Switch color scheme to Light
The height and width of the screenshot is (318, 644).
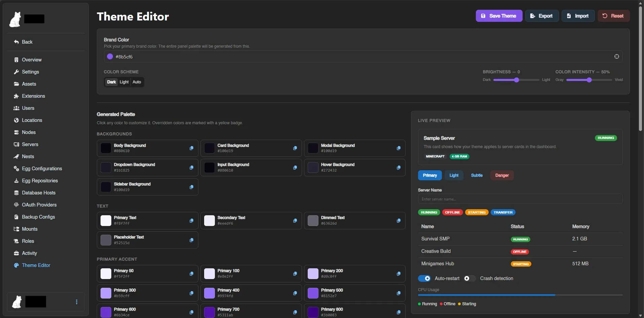[x=124, y=82]
